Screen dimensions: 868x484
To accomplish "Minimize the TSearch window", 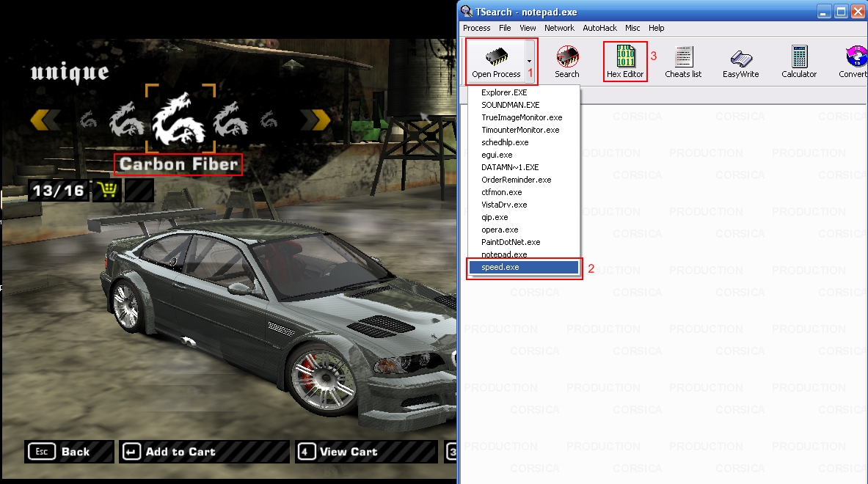I will click(824, 12).
